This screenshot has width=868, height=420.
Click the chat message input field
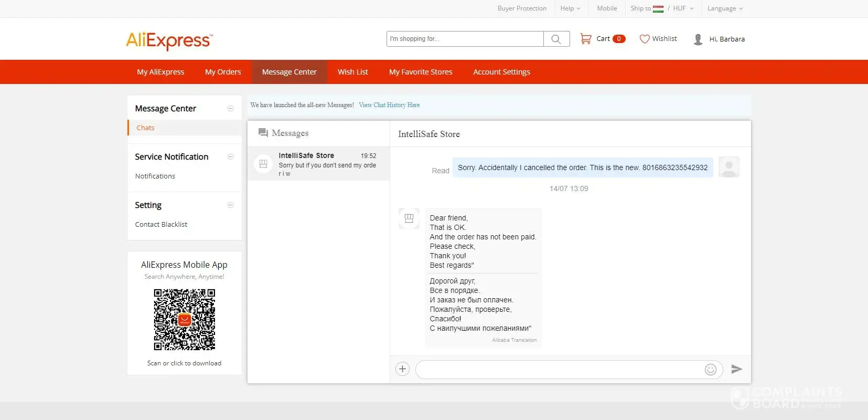tap(559, 370)
